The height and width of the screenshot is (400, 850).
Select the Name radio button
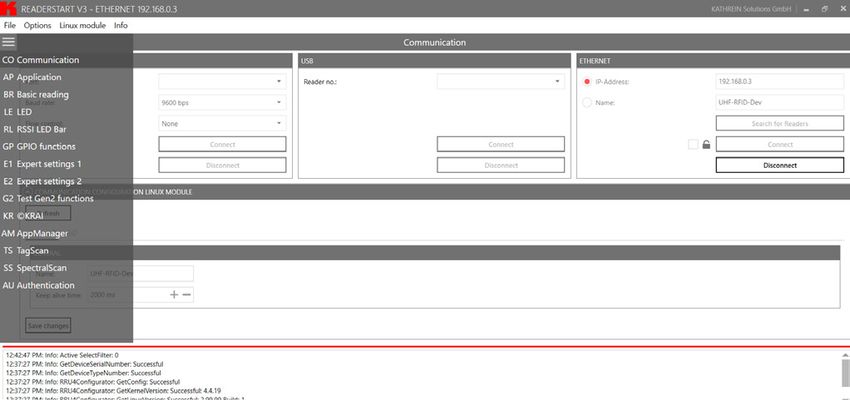[587, 102]
